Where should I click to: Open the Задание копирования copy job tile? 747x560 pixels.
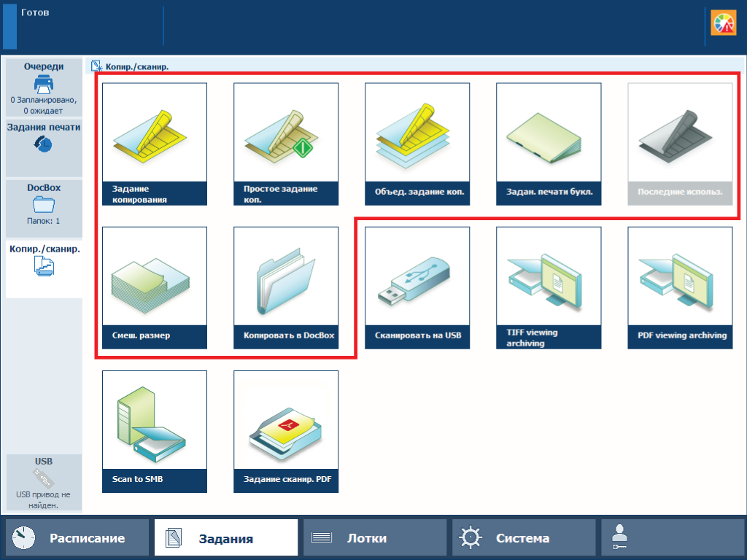155,144
